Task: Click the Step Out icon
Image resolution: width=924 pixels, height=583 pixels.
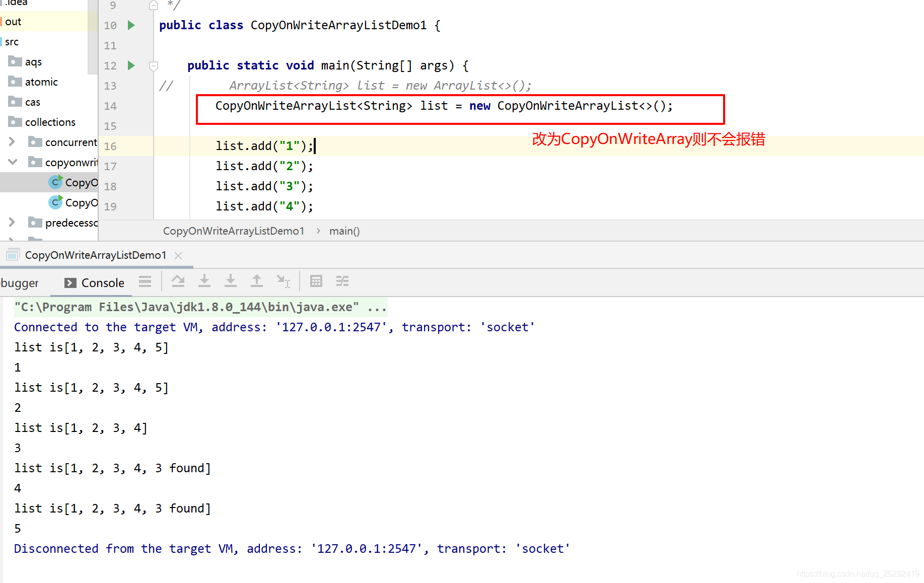Action: pyautogui.click(x=257, y=281)
